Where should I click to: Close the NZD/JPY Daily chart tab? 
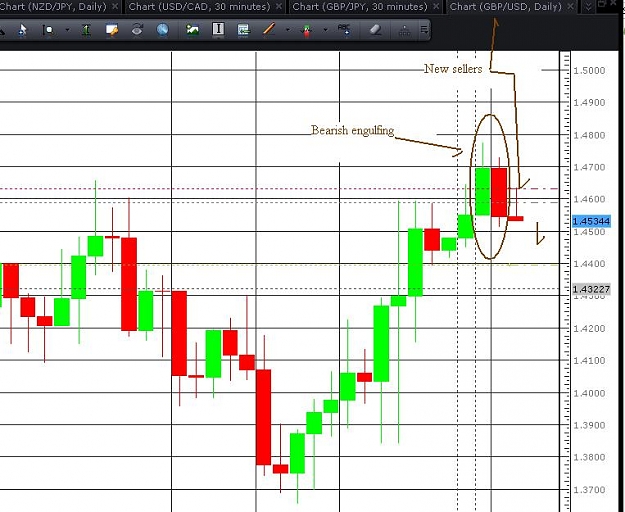[x=115, y=6]
